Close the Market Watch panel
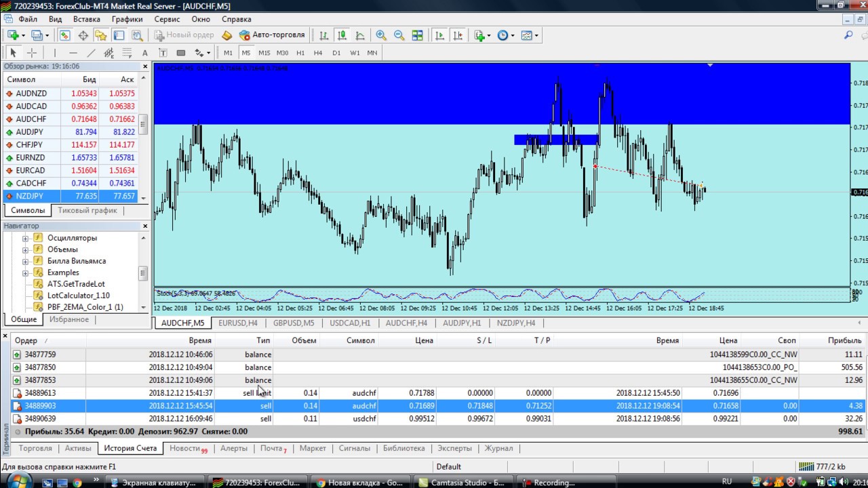This screenshot has height=488, width=868. click(x=144, y=66)
